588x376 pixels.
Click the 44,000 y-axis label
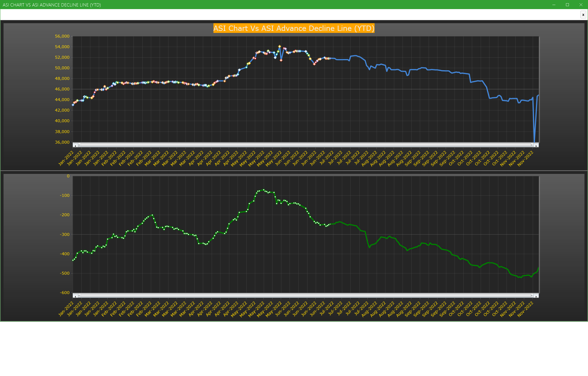coord(62,100)
